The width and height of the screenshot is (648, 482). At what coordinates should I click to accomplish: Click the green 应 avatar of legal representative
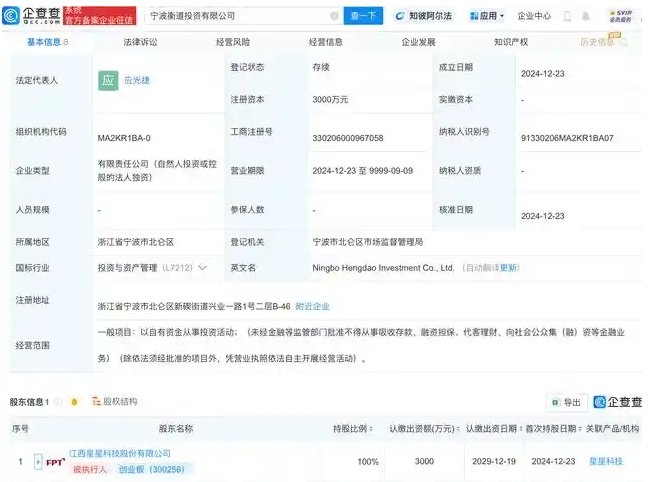pyautogui.click(x=108, y=80)
